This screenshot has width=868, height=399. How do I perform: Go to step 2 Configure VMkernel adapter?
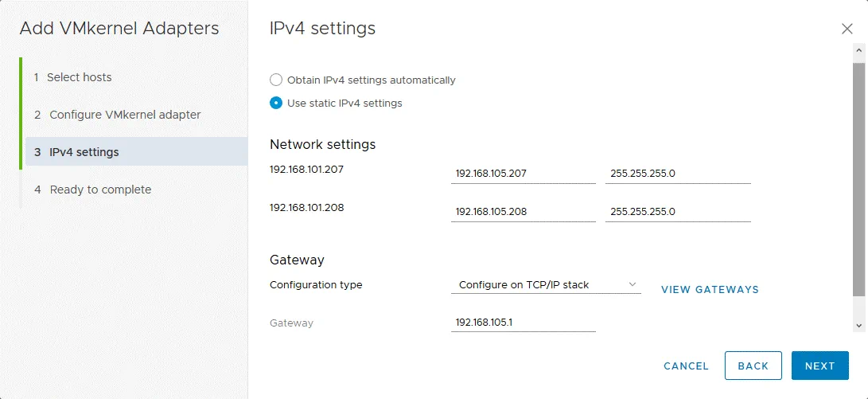click(x=125, y=115)
